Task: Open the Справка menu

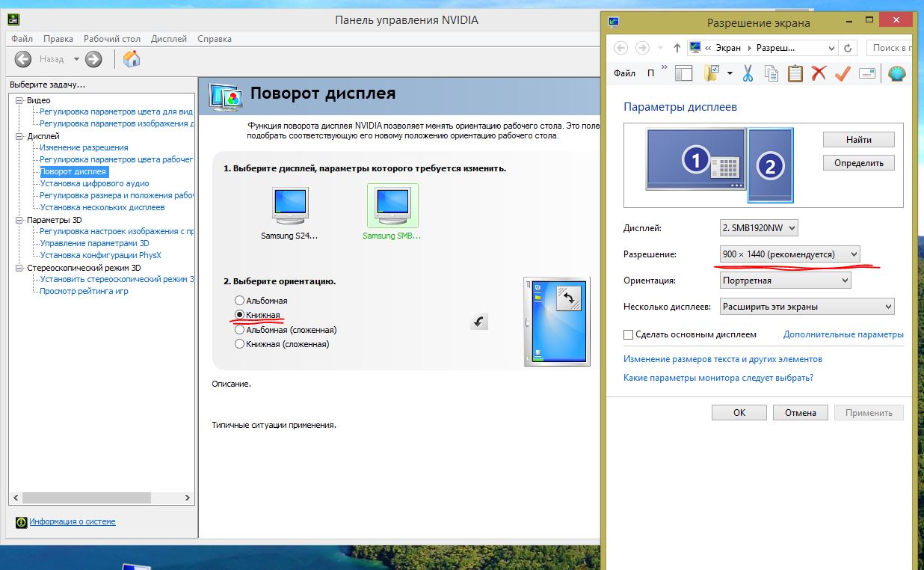Action: pos(215,39)
